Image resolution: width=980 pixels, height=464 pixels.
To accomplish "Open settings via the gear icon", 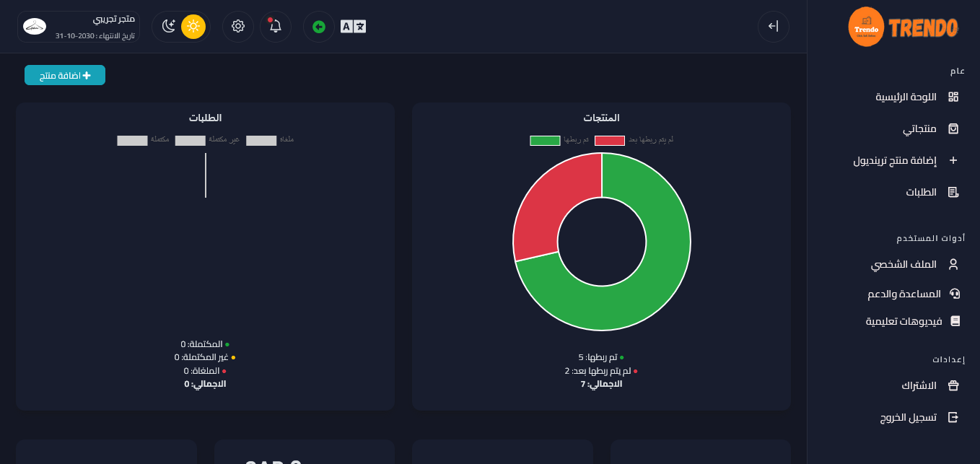I will [238, 27].
